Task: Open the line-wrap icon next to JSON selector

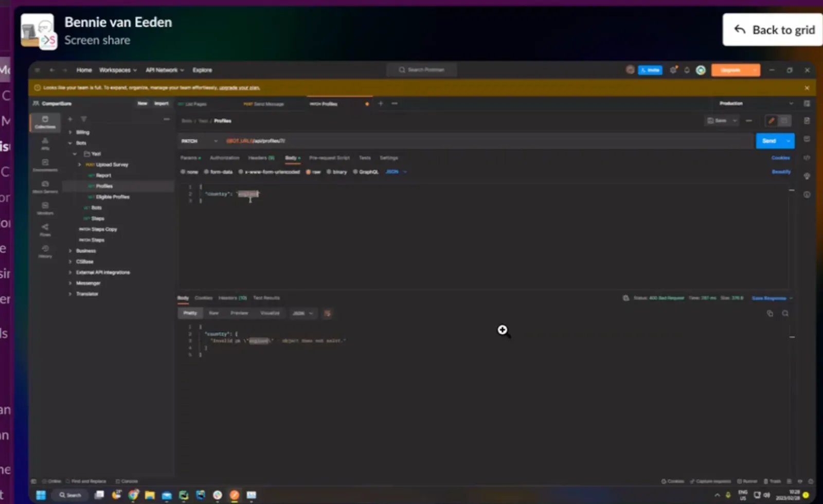Action: tap(328, 313)
